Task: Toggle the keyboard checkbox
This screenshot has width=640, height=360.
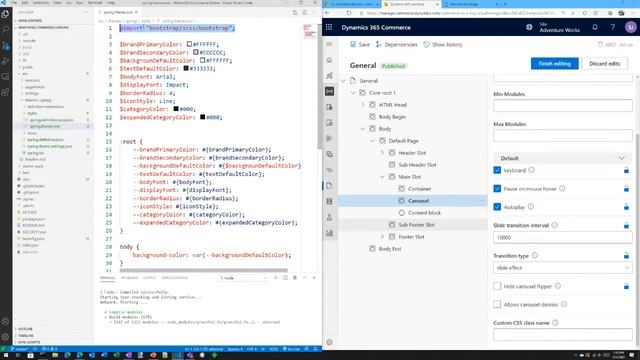Action: 497,170
